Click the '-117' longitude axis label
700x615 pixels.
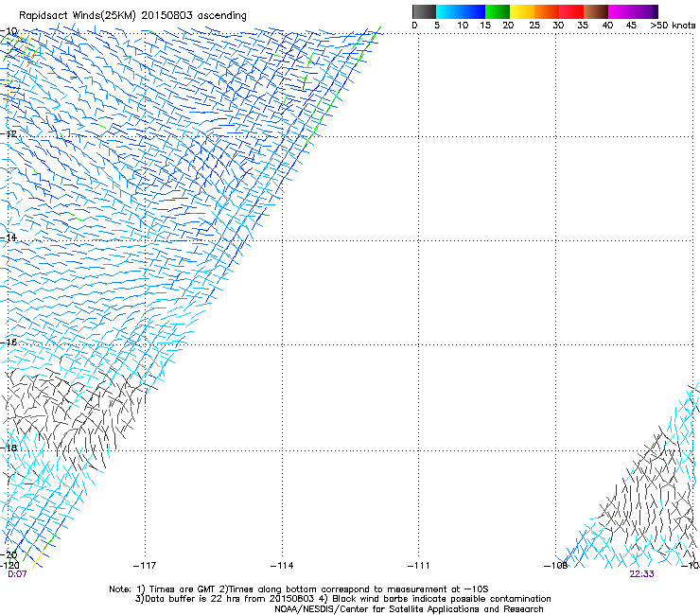tap(145, 566)
